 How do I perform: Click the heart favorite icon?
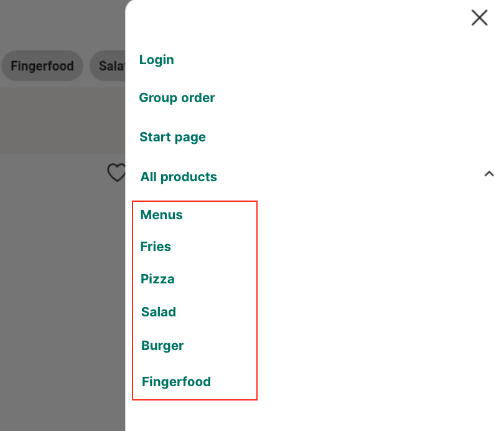(x=116, y=173)
